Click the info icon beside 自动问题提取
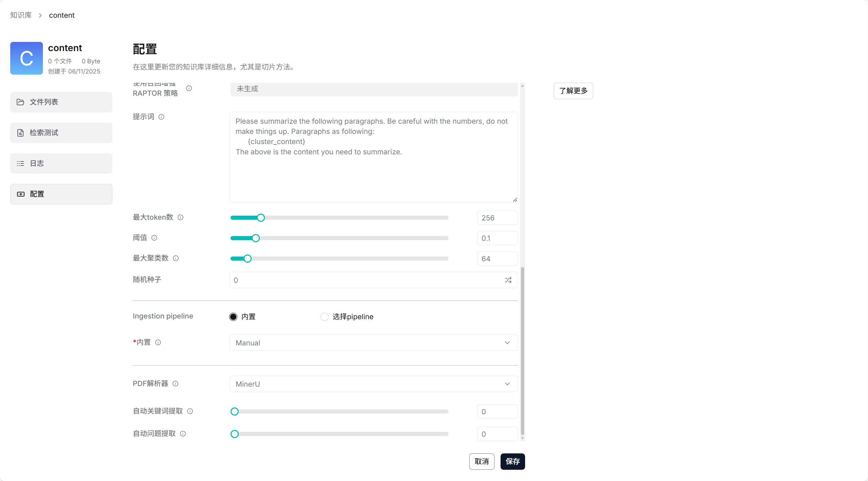 tap(183, 434)
